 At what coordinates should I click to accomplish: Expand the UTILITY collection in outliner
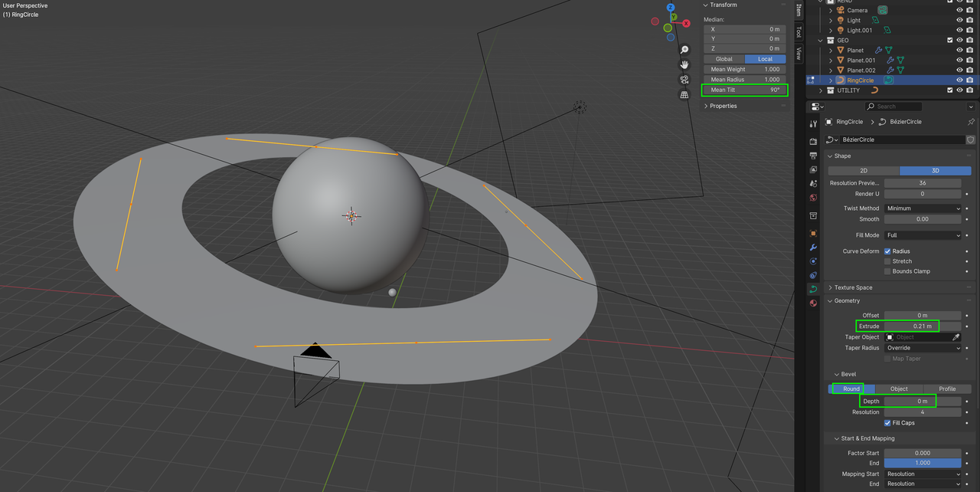pyautogui.click(x=821, y=90)
